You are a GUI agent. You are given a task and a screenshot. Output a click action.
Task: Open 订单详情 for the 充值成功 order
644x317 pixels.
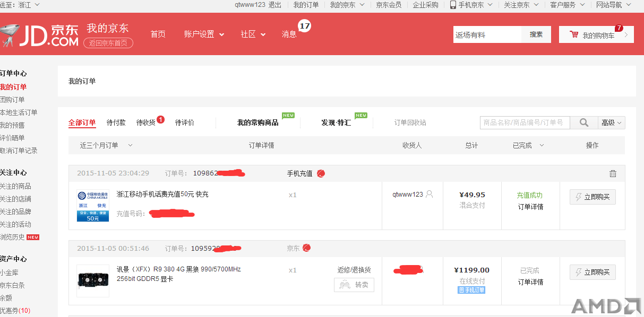point(531,207)
